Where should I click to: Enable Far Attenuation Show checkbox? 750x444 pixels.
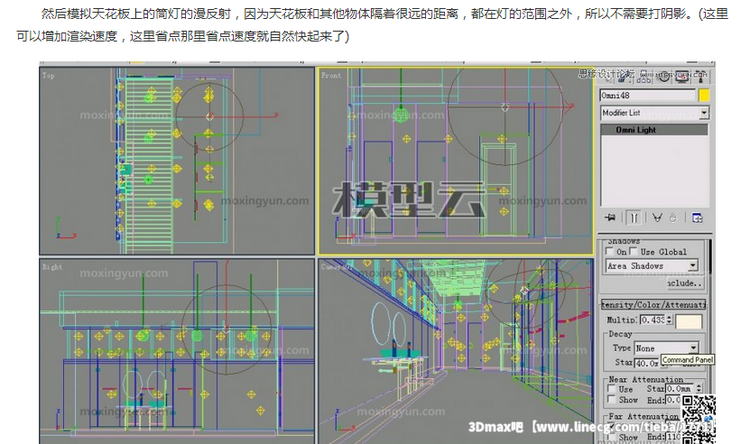[611, 437]
